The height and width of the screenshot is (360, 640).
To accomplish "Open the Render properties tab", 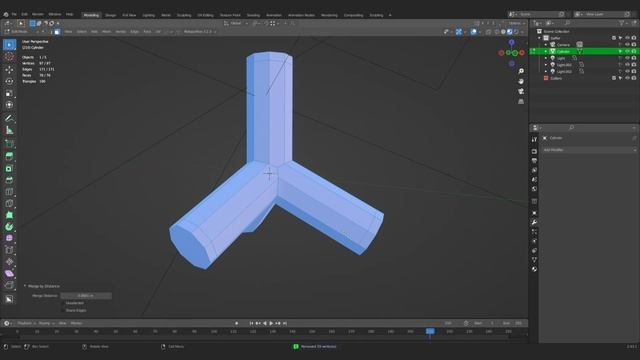I will [534, 151].
